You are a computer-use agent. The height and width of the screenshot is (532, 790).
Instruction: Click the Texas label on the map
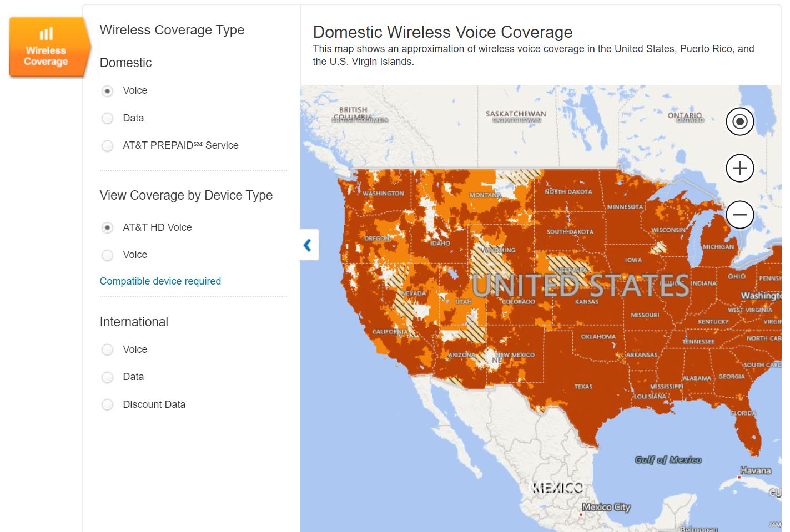coord(583,387)
